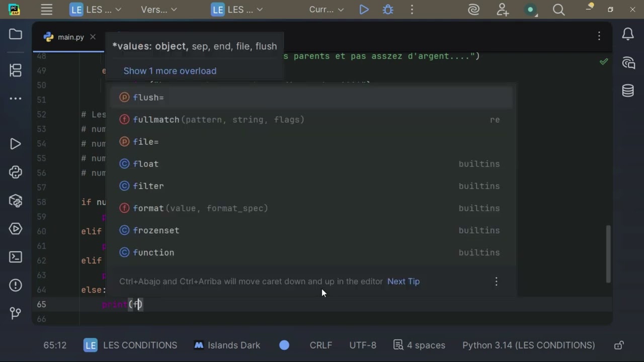This screenshot has width=644, height=362.
Task: Open the Version control dropdown
Action: [x=159, y=10]
